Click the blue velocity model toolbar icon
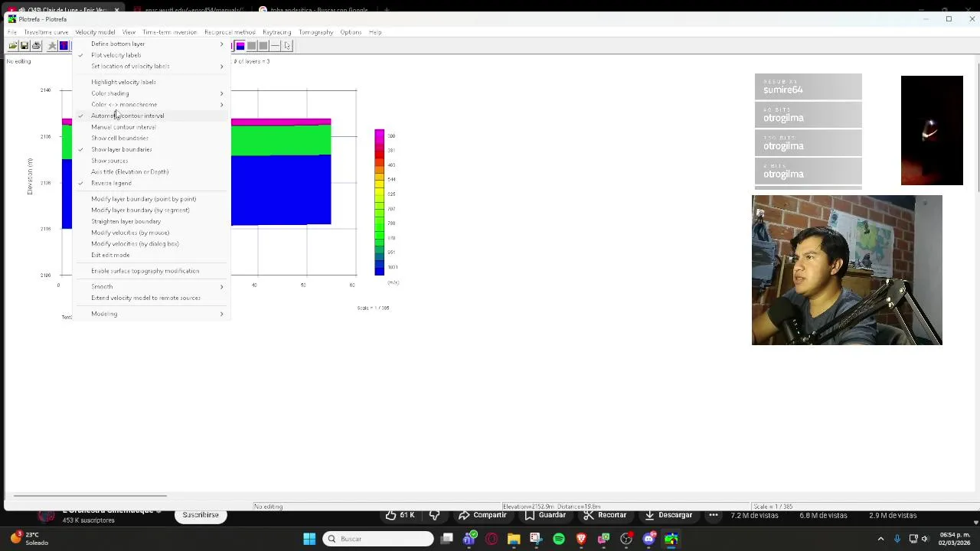The height and width of the screenshot is (551, 980). click(x=64, y=46)
